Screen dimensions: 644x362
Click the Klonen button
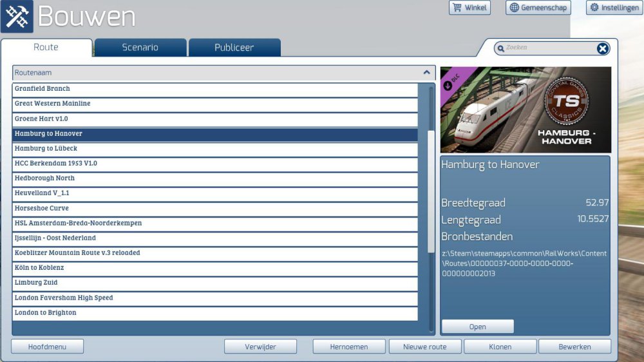500,347
